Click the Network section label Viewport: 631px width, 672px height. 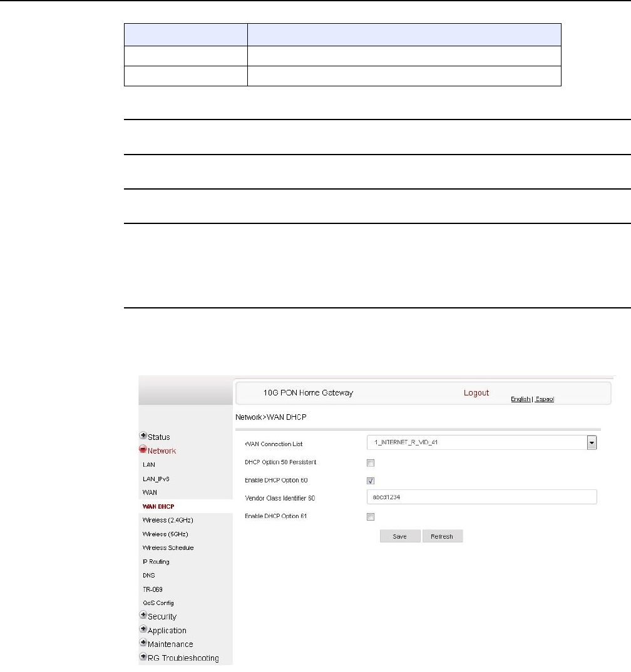[x=162, y=451]
